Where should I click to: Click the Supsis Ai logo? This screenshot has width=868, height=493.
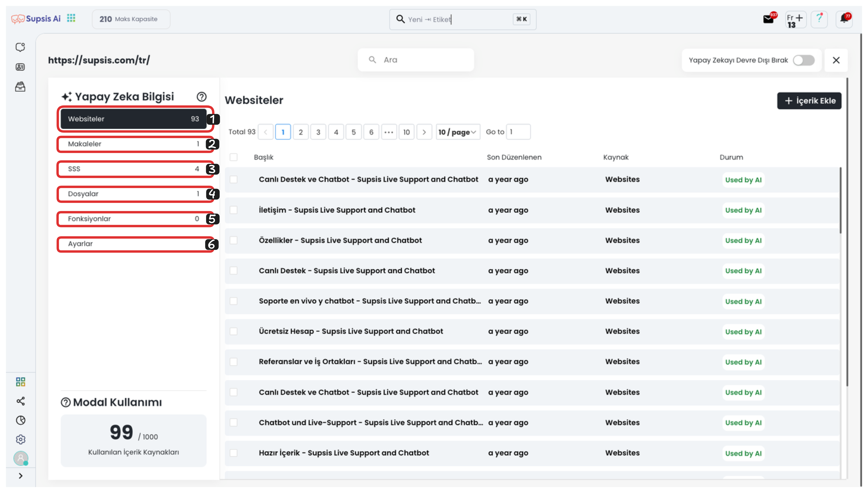(x=36, y=19)
